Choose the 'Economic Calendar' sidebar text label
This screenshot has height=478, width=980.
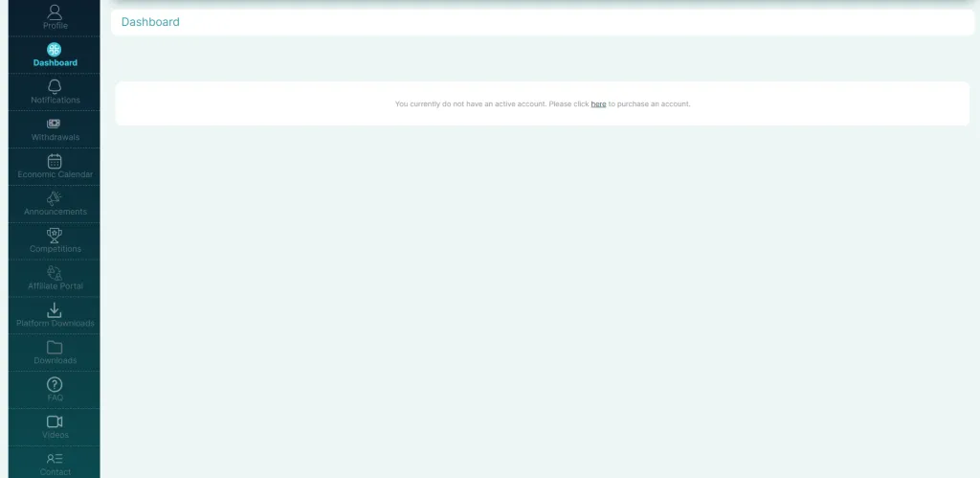pyautogui.click(x=56, y=174)
